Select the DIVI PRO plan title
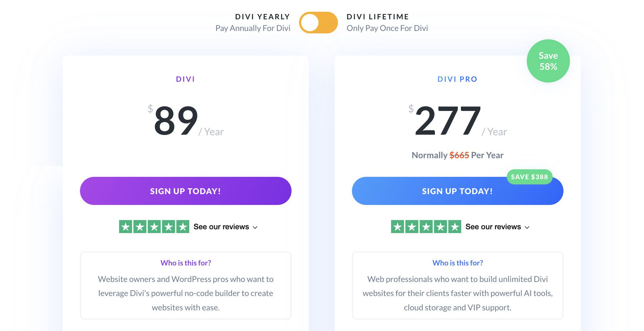Screen dimensions: 644x331 coord(457,79)
